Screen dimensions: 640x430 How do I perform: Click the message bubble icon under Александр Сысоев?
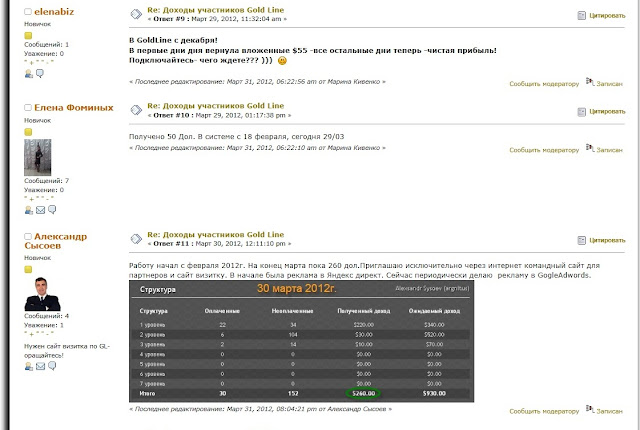coord(51,366)
